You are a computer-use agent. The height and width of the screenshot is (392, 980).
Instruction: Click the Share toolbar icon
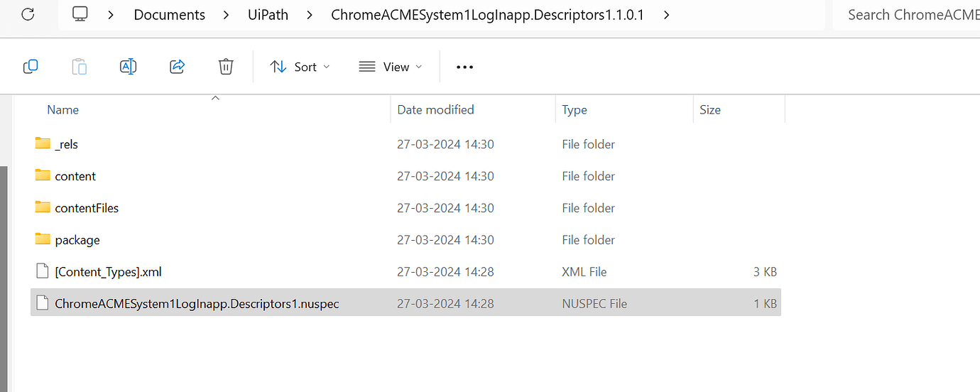pos(177,67)
